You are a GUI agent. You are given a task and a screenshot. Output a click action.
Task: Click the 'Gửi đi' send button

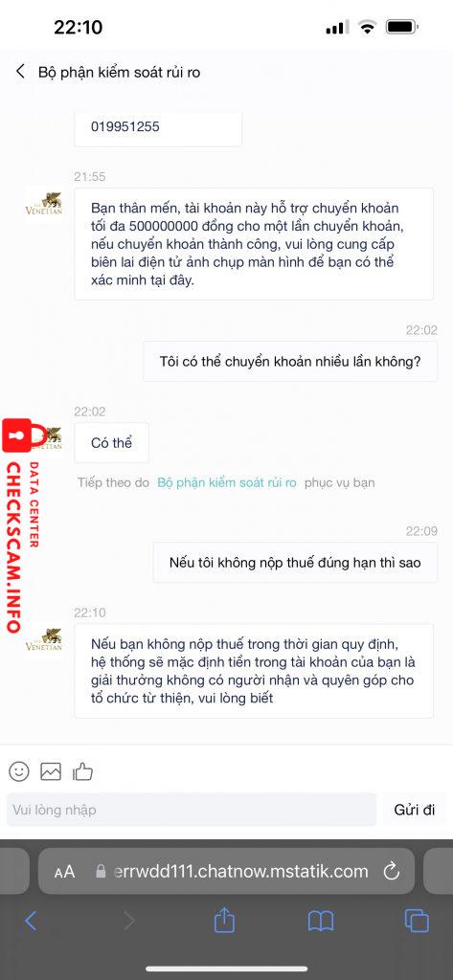[x=414, y=810]
